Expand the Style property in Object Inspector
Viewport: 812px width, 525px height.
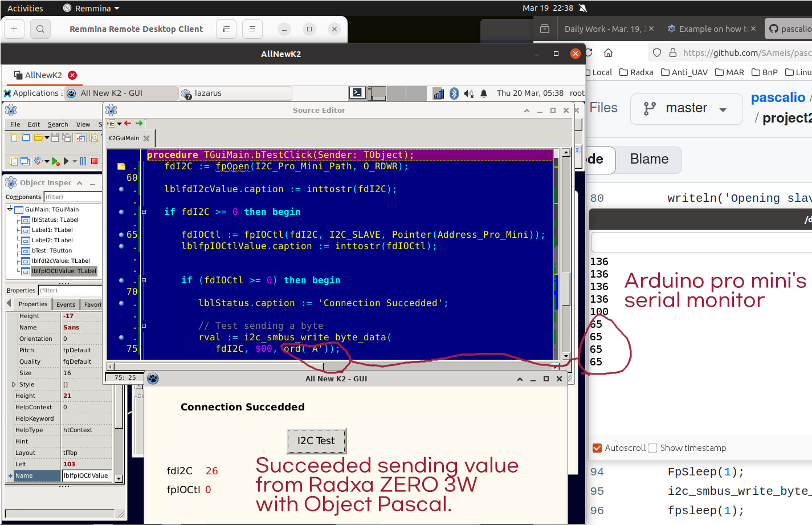pos(14,384)
